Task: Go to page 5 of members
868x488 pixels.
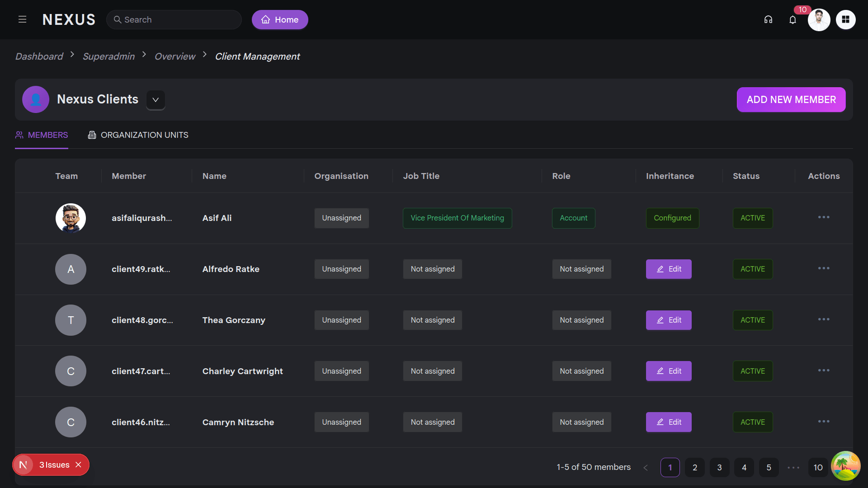Action: coord(769,467)
